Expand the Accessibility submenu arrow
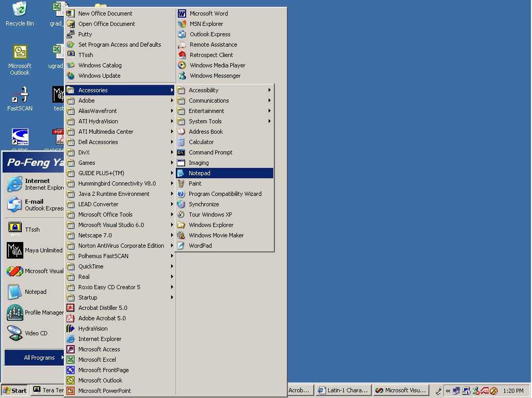This screenshot has width=532, height=398. pos(270,90)
